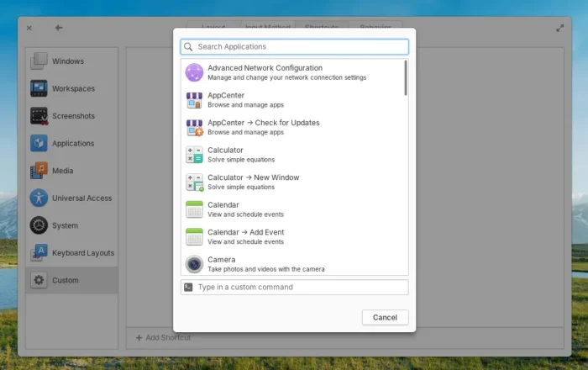Choose the Calendar app icon
Screen dimensions: 588x370
tap(194, 209)
